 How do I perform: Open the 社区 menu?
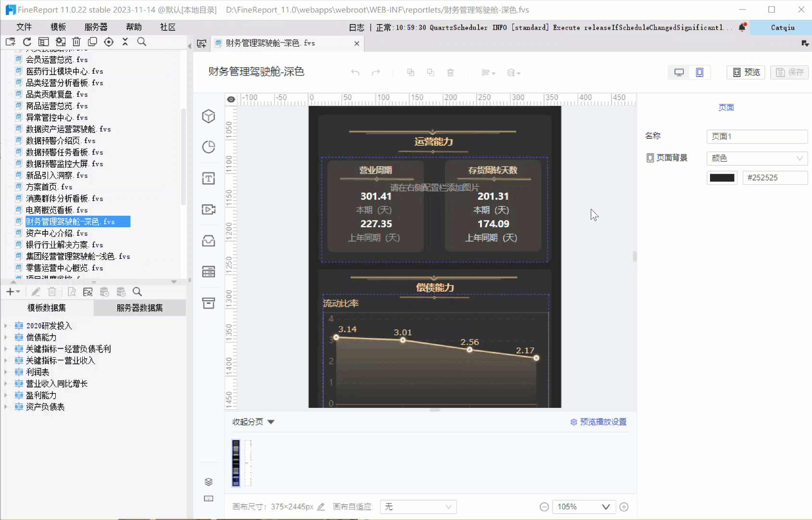168,27
